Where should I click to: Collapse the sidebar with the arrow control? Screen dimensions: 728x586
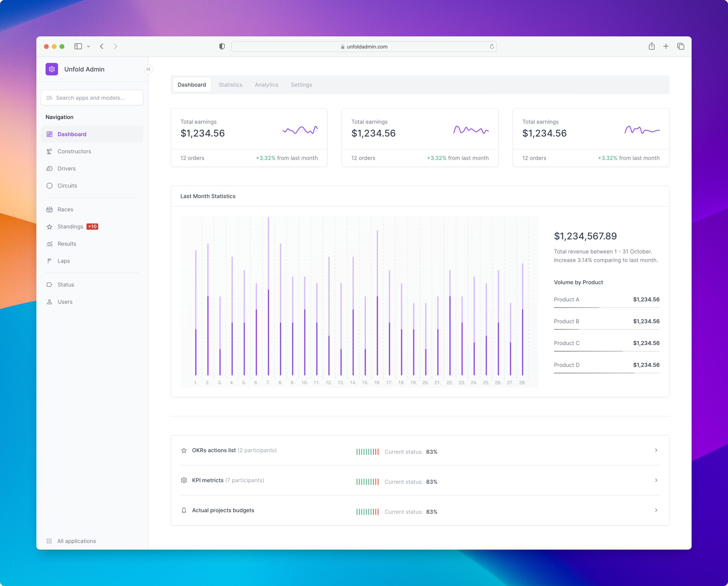[148, 69]
